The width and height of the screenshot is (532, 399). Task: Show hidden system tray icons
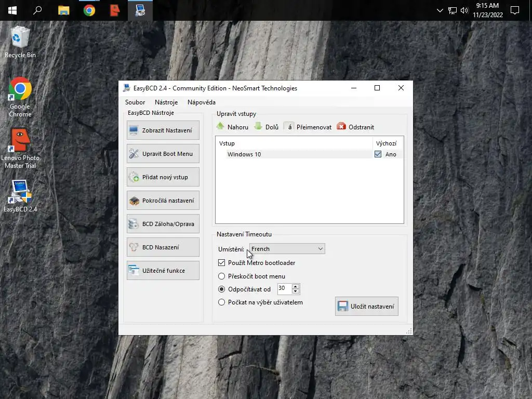(440, 10)
